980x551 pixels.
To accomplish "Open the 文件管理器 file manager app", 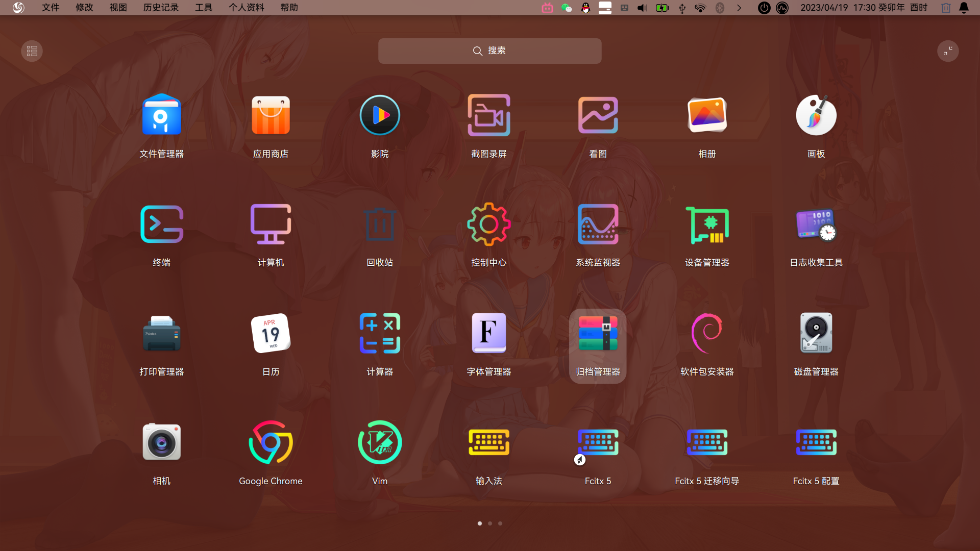I will 161,115.
